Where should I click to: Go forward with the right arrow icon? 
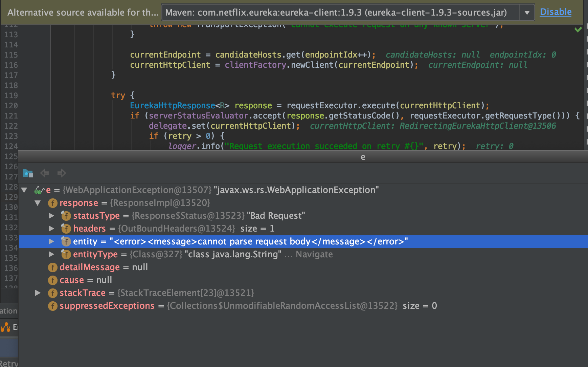click(61, 173)
